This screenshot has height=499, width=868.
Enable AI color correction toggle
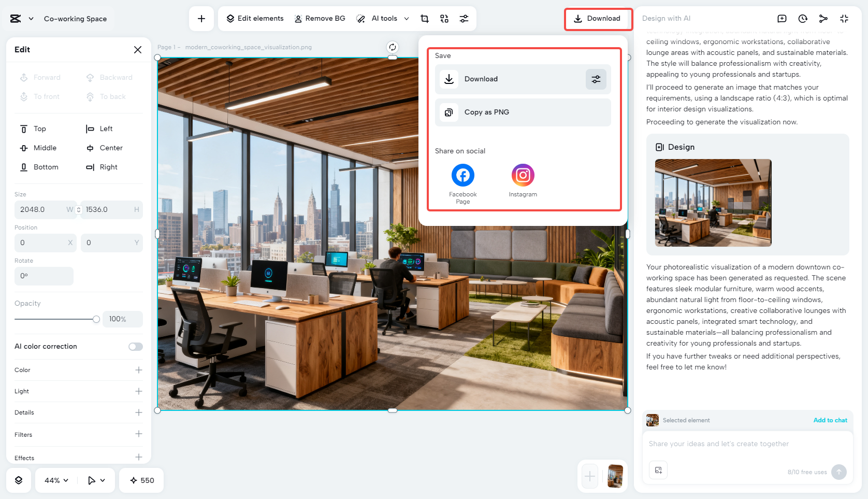136,347
